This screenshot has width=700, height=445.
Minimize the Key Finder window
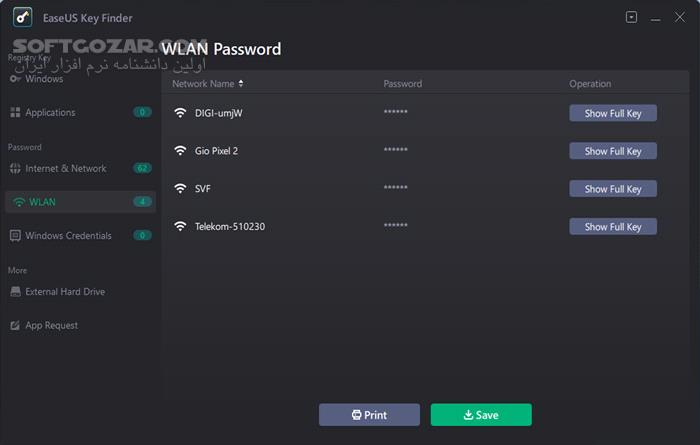pos(655,18)
